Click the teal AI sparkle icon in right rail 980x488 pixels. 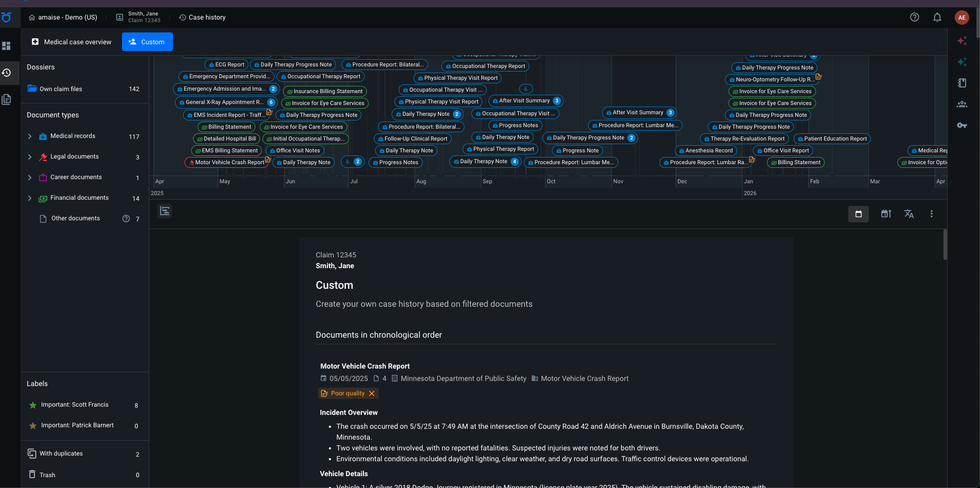click(x=961, y=62)
